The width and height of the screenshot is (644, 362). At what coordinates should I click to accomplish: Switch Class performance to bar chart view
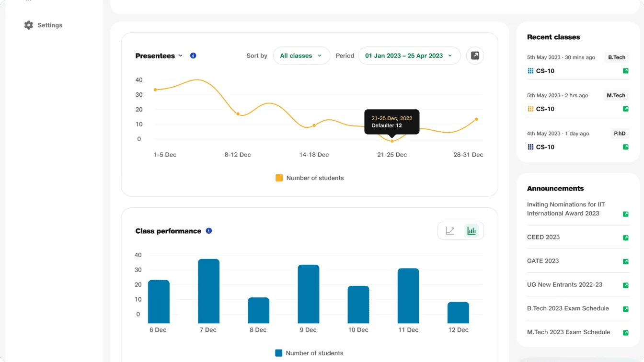[471, 231]
